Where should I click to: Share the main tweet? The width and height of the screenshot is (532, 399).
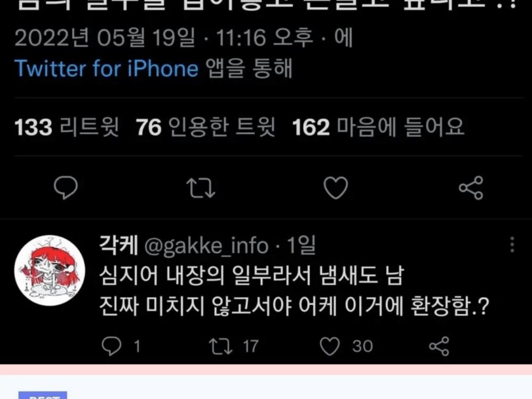[x=471, y=188]
